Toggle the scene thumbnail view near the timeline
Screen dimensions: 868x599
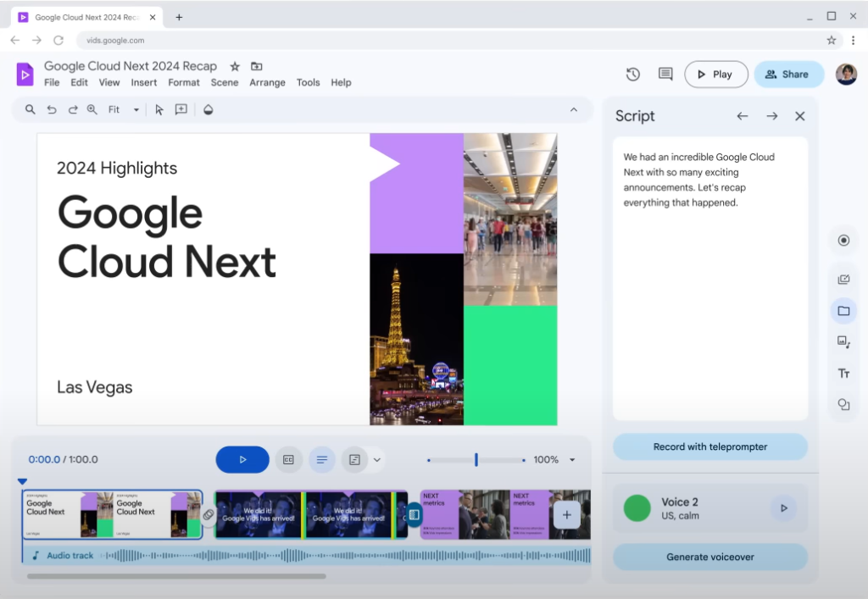356,459
